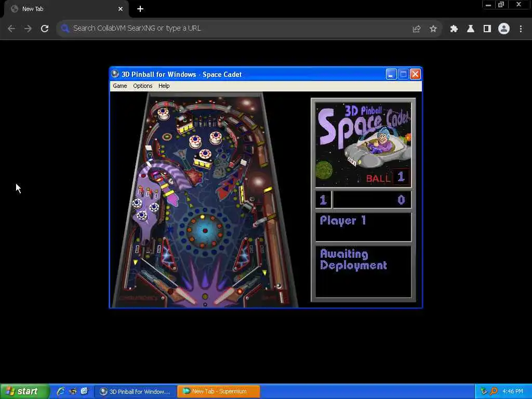Minimize the 3D Pinball window
This screenshot has height=399, width=532.
(391, 74)
